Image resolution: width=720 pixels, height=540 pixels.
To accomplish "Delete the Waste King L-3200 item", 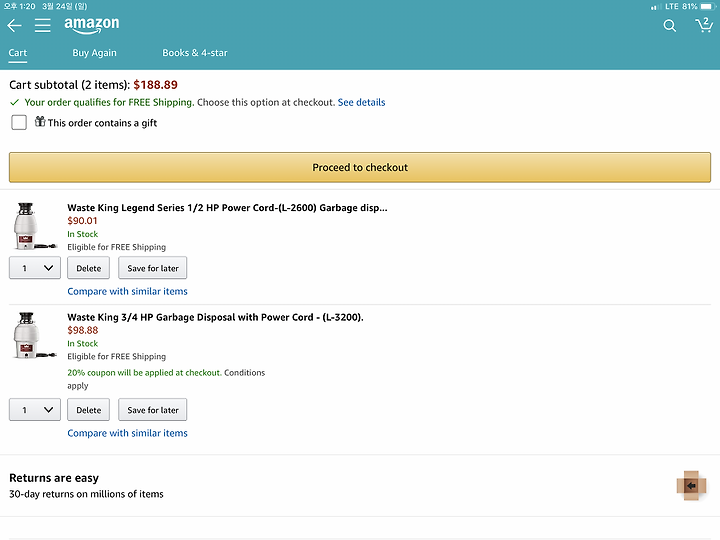I will 89,410.
